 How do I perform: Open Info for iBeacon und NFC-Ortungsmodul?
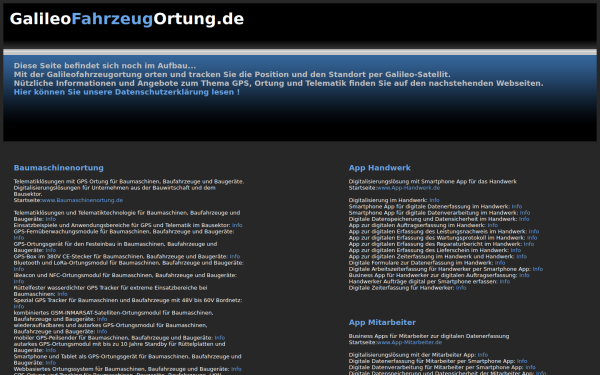point(19,282)
